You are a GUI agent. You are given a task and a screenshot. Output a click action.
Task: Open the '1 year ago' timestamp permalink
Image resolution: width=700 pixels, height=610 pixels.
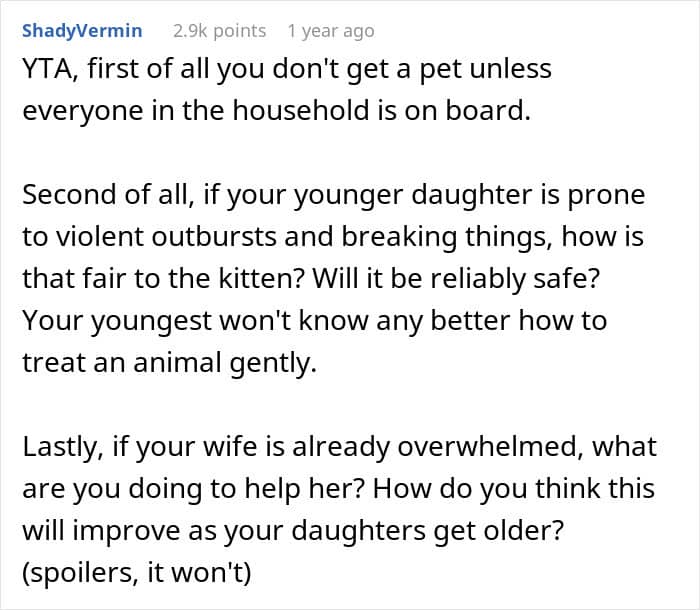point(331,31)
